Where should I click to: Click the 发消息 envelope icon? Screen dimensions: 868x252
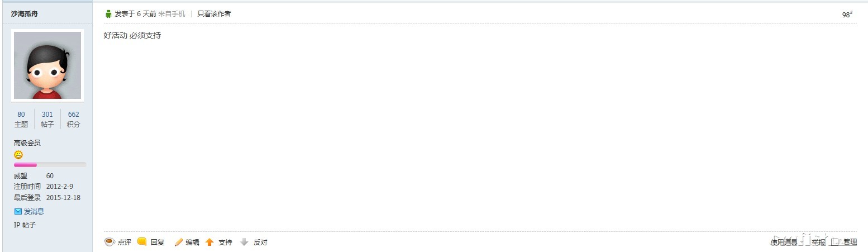click(x=18, y=211)
